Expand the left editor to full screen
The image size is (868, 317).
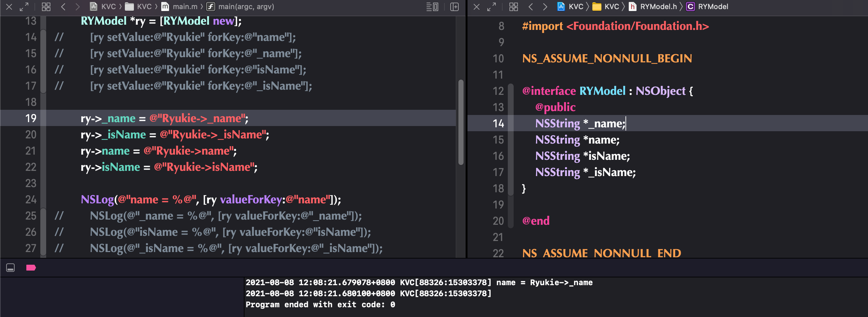(x=24, y=7)
